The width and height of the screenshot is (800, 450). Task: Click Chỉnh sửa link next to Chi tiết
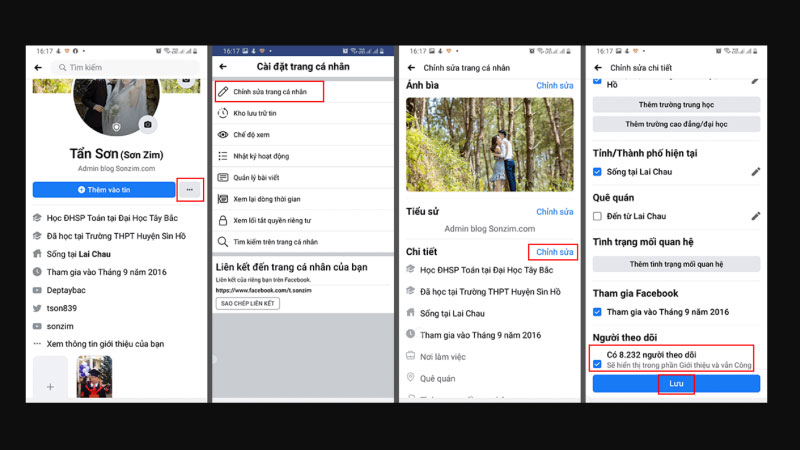coord(555,252)
